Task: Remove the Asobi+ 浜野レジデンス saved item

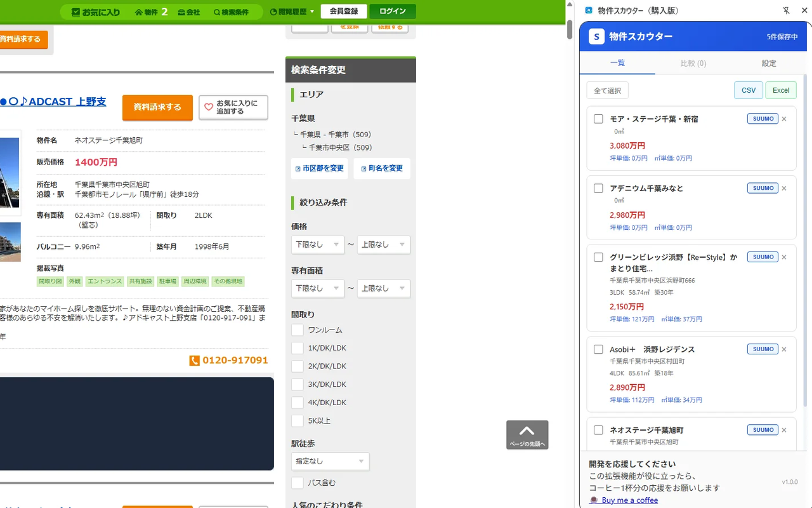Action: pyautogui.click(x=784, y=349)
